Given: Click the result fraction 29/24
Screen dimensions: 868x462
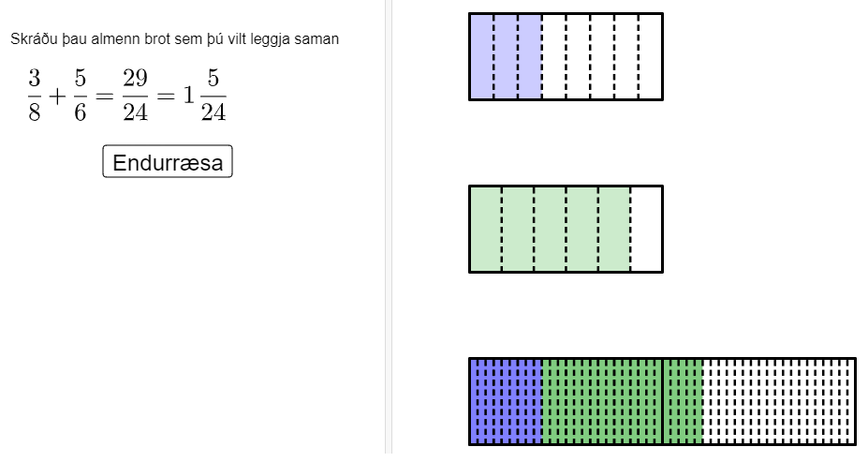Looking at the screenshot, I should [x=135, y=96].
